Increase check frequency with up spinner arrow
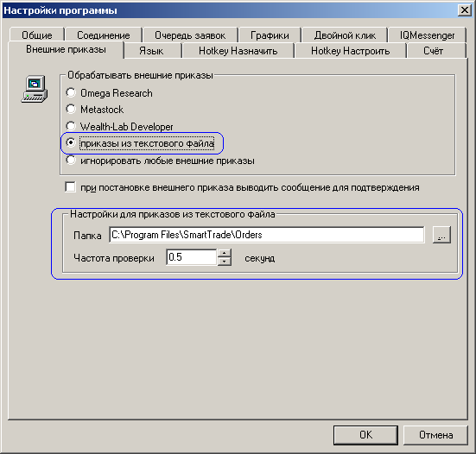Screen dimensions: 476x454 (225, 253)
